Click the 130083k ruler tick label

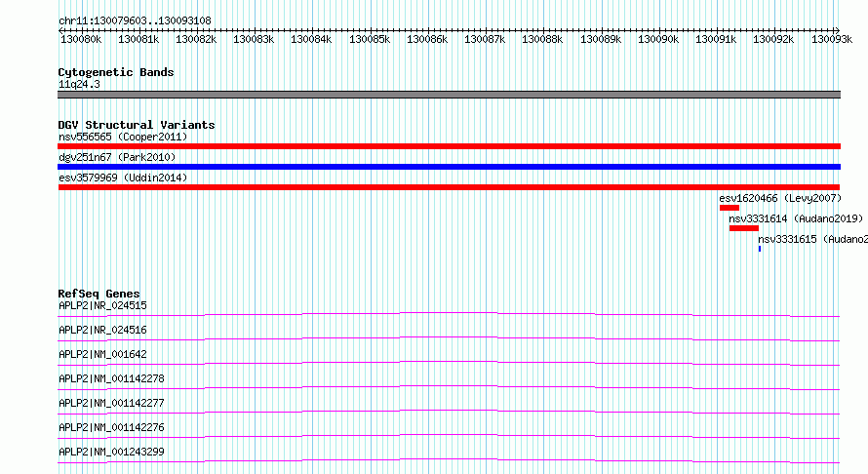(254, 39)
